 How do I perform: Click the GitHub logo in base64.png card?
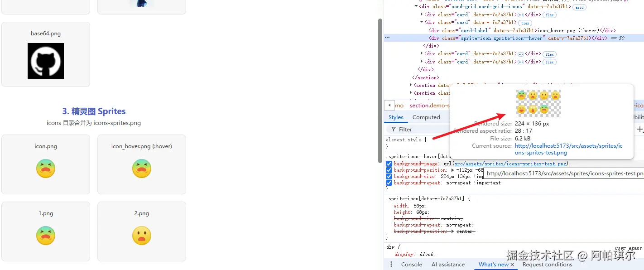click(x=46, y=61)
